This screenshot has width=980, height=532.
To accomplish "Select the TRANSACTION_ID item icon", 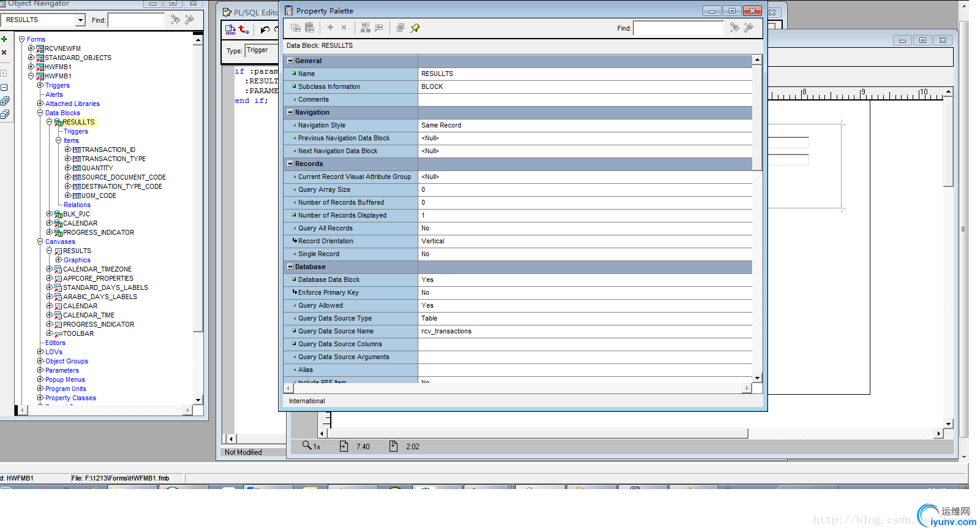I will (77, 150).
